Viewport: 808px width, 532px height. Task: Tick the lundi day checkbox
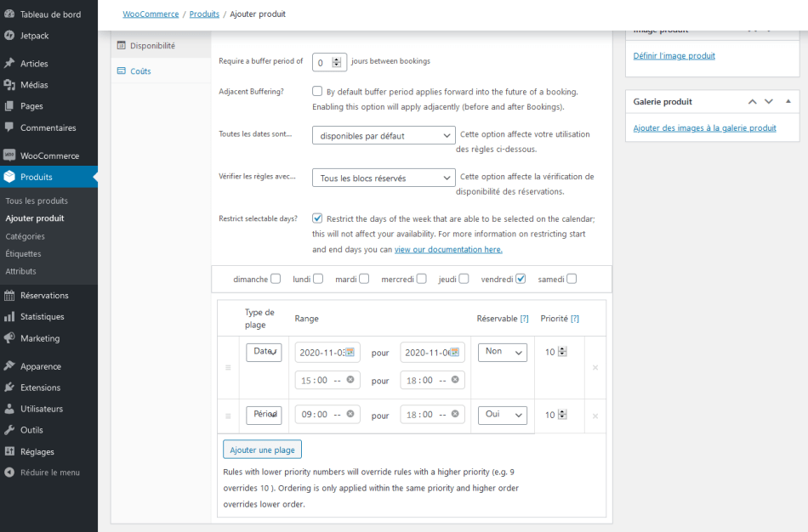[x=318, y=279]
